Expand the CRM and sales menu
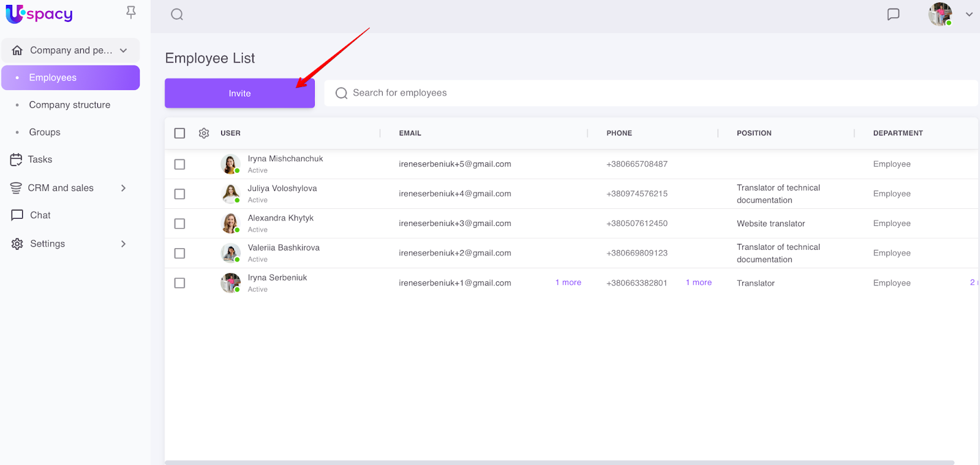 tap(123, 188)
